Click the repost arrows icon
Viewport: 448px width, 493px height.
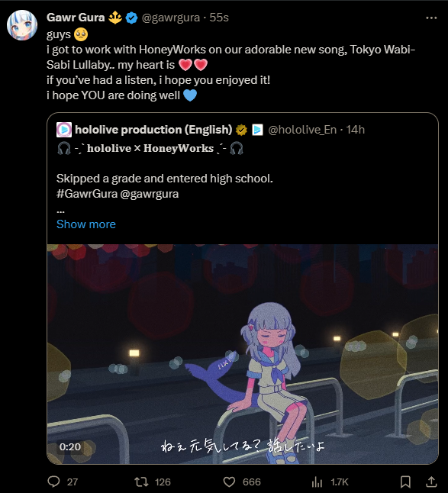tap(141, 482)
